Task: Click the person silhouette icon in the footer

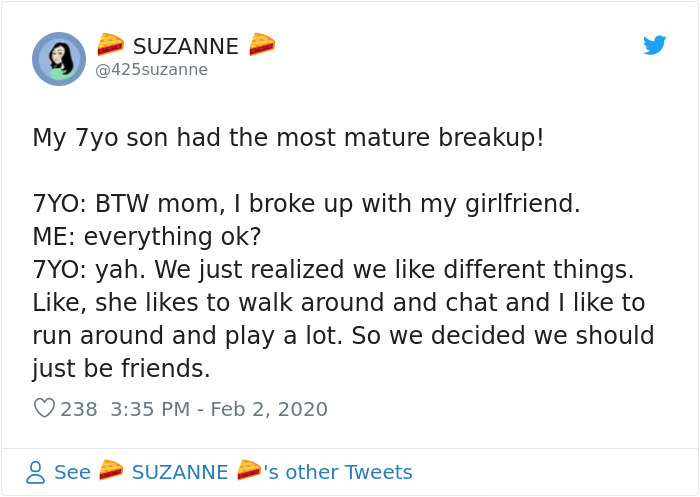Action: tap(35, 472)
